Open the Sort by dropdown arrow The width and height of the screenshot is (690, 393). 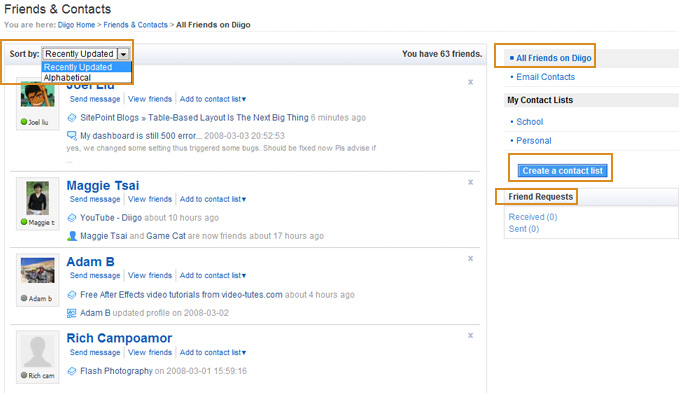coord(124,54)
